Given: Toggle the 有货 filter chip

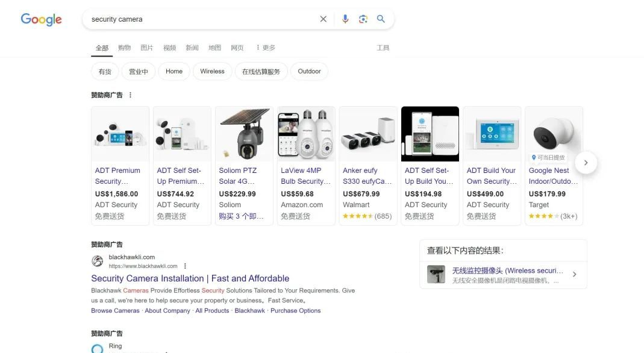Looking at the screenshot, I should 104,71.
